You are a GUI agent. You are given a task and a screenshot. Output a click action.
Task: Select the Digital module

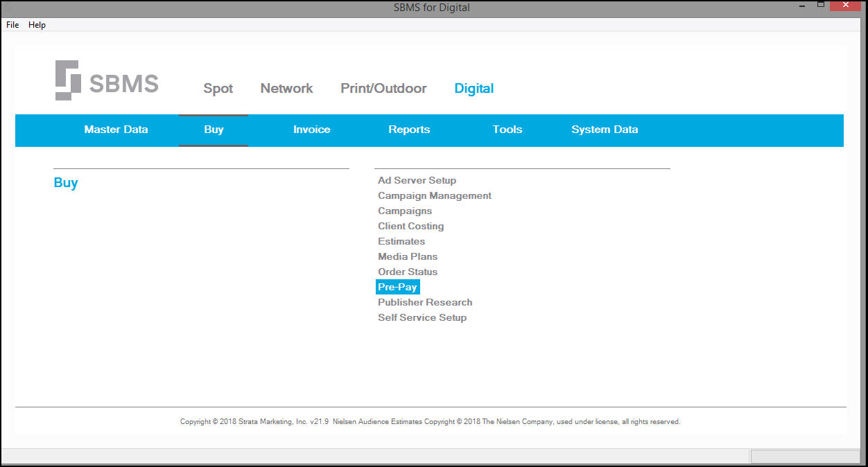click(474, 89)
